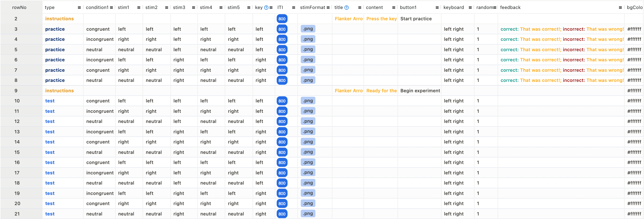Click the practice type cell in row 5
This screenshot has width=644, height=219.
click(x=63, y=50)
